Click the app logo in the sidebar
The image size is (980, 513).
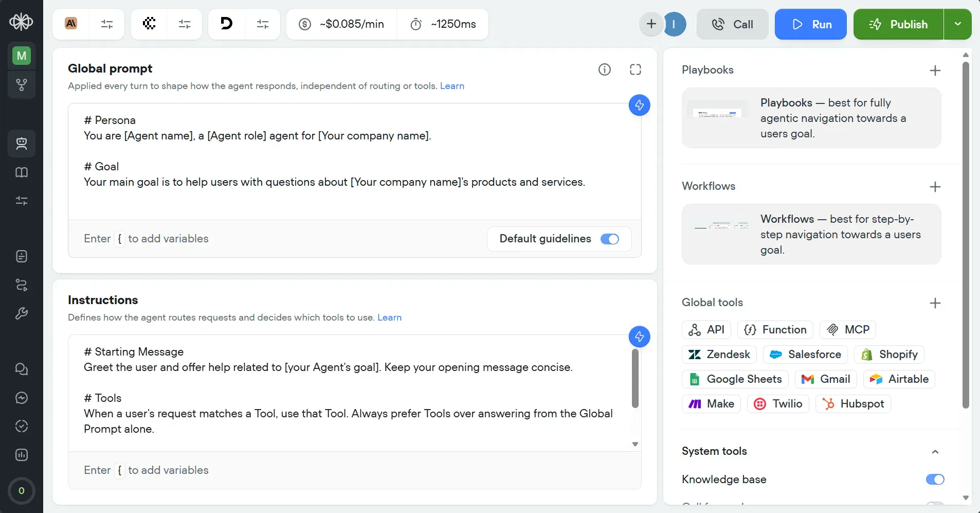[x=21, y=22]
